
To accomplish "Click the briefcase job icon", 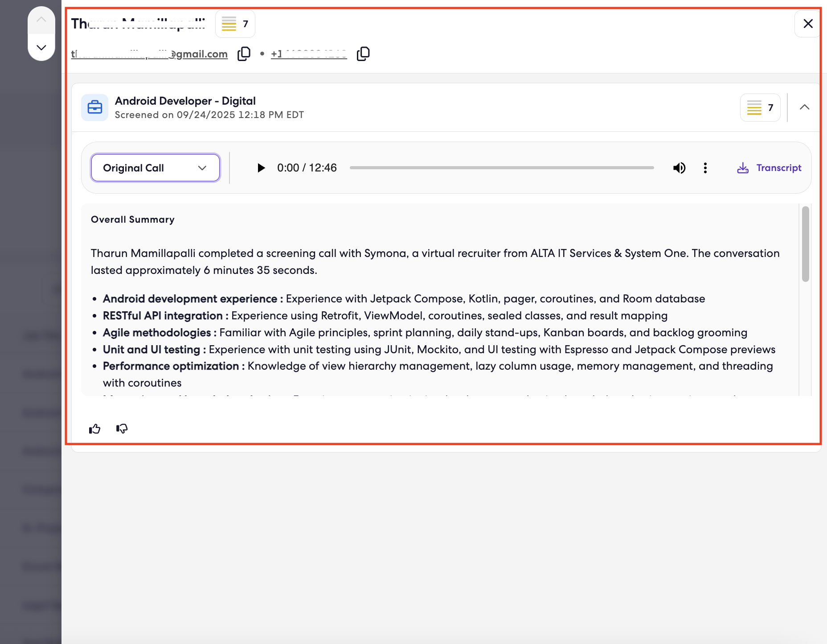I will point(94,107).
